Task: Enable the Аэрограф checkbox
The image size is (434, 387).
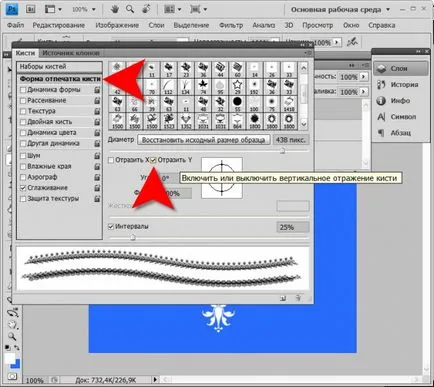Action: tap(23, 177)
